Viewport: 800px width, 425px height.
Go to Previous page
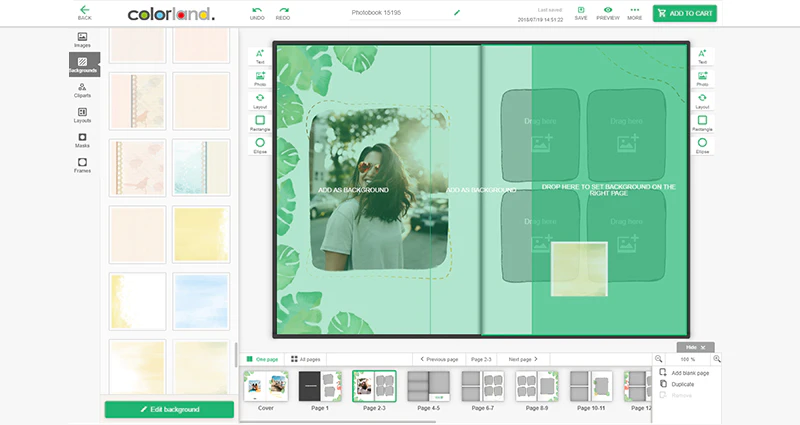[x=439, y=359]
